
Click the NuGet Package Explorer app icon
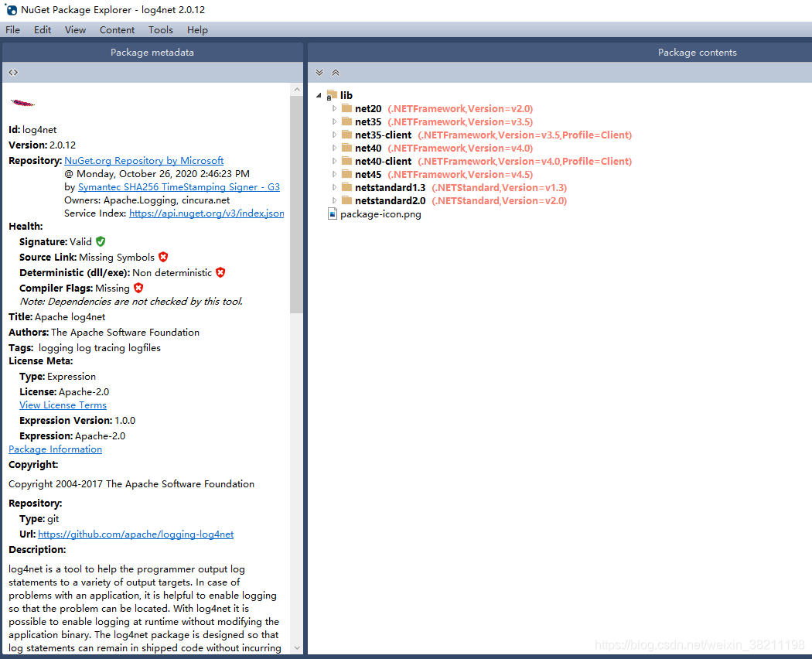tap(11, 9)
